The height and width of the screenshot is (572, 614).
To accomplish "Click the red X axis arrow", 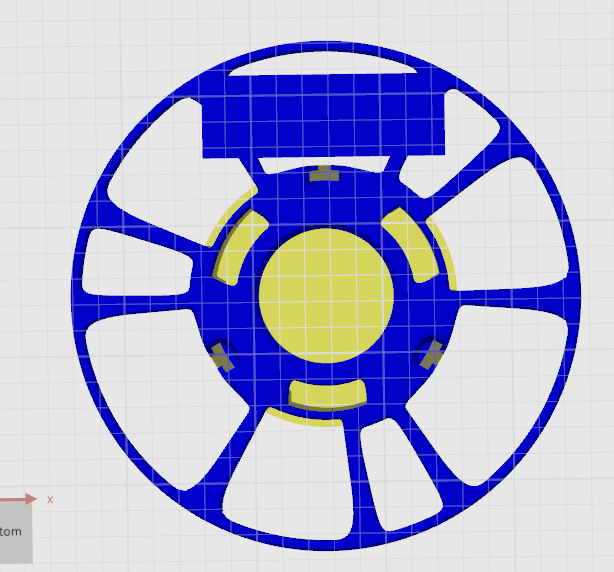I will click(18, 499).
